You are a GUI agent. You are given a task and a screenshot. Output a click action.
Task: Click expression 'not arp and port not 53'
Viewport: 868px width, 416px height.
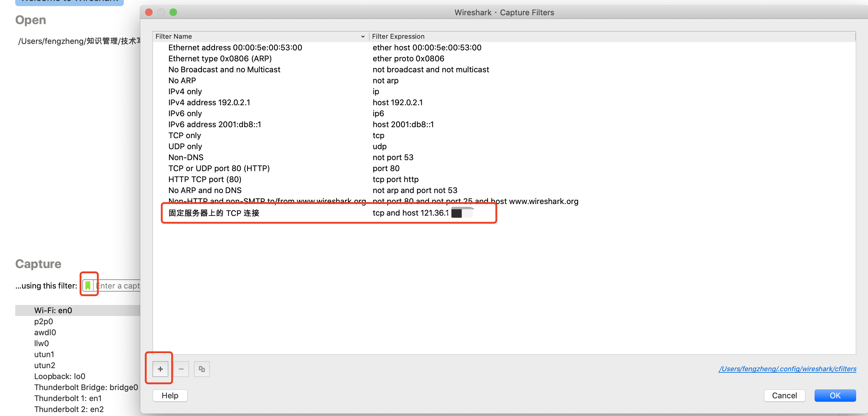click(x=415, y=190)
